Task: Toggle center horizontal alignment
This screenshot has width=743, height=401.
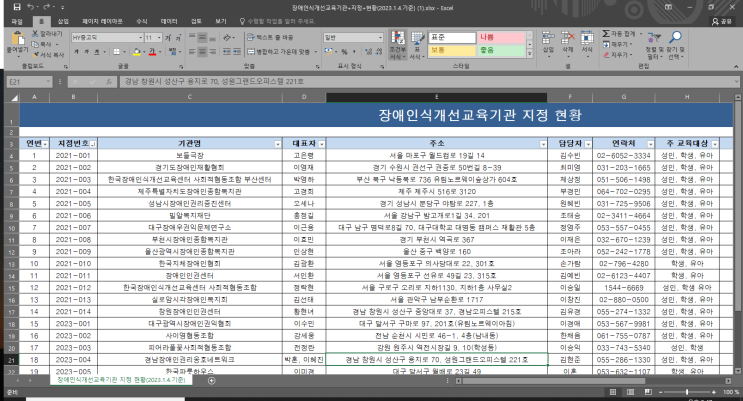Action: (202, 52)
